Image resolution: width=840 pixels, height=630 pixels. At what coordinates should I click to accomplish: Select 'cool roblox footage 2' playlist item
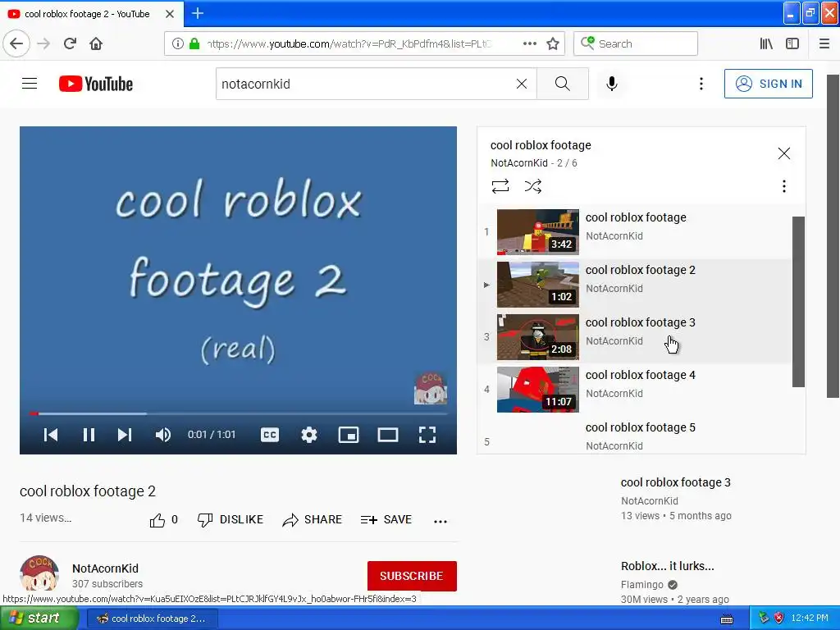[635, 285]
